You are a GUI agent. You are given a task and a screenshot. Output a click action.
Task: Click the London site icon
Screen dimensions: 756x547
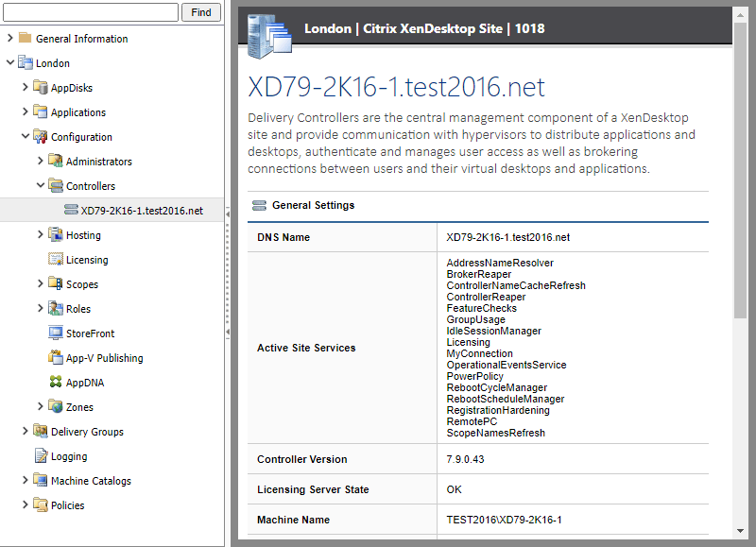[26, 62]
